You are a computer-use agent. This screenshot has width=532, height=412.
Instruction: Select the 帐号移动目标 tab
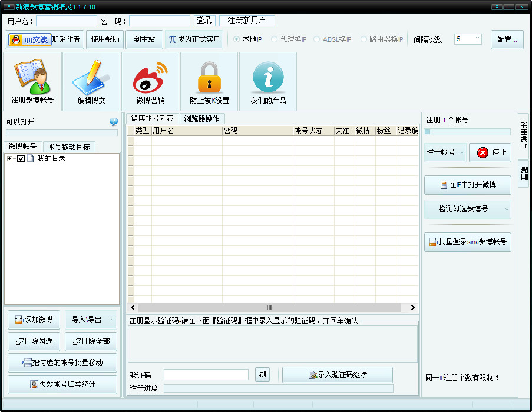coord(68,147)
